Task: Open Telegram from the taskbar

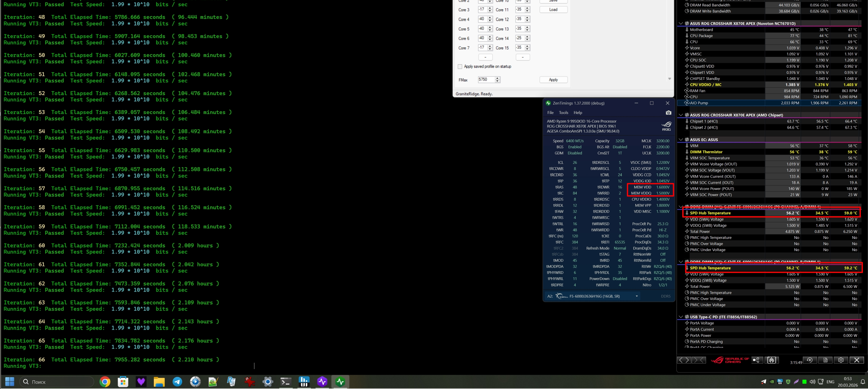Action: coord(177,382)
